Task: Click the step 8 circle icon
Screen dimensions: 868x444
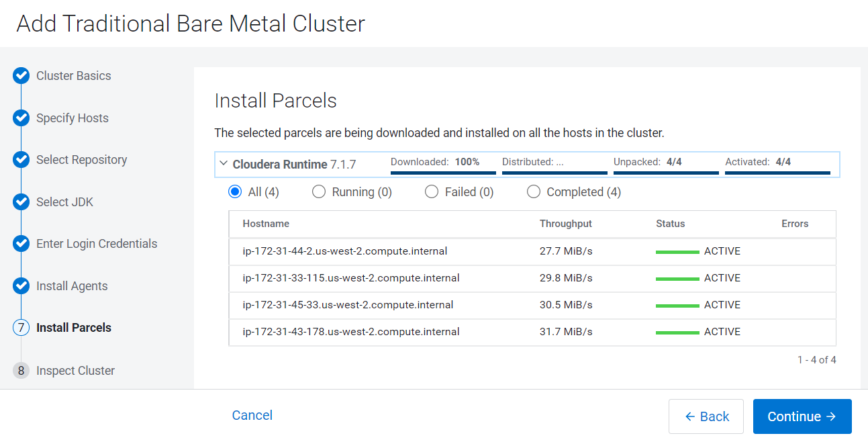Action: (x=21, y=370)
